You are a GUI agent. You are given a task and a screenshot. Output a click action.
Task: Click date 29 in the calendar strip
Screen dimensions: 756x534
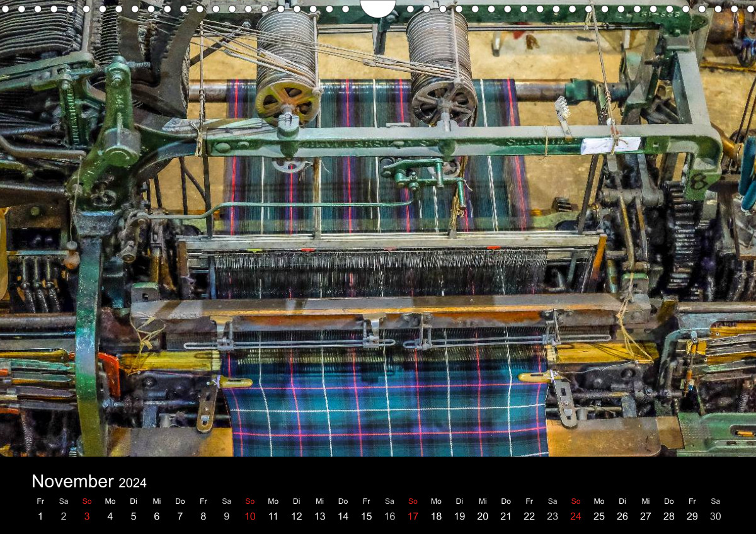pyautogui.click(x=692, y=516)
